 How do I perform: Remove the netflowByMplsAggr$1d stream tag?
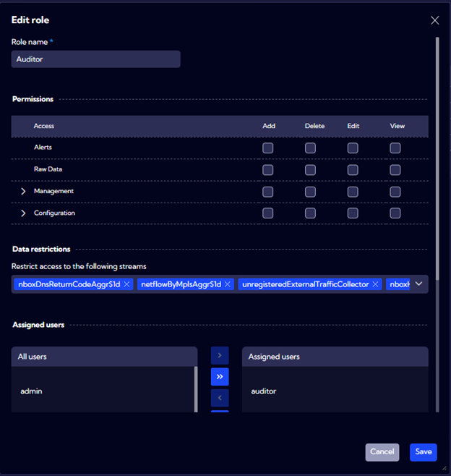coord(228,284)
